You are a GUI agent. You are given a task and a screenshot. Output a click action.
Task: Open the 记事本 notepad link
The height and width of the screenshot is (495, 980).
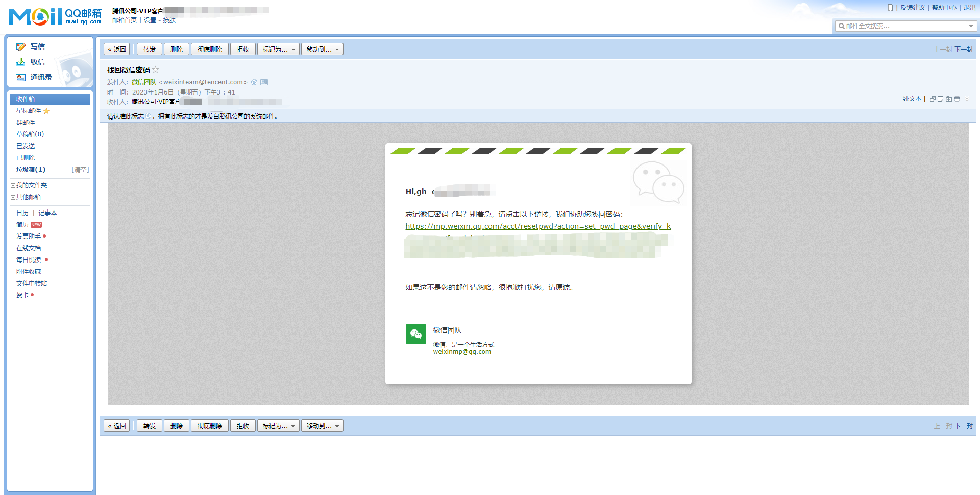coord(47,213)
